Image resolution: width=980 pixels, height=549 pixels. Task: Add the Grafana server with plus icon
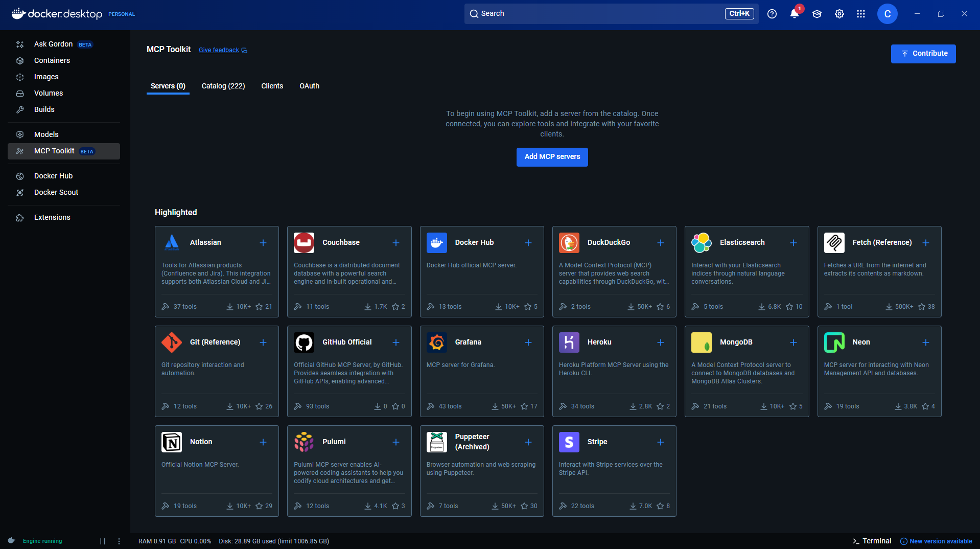(528, 342)
